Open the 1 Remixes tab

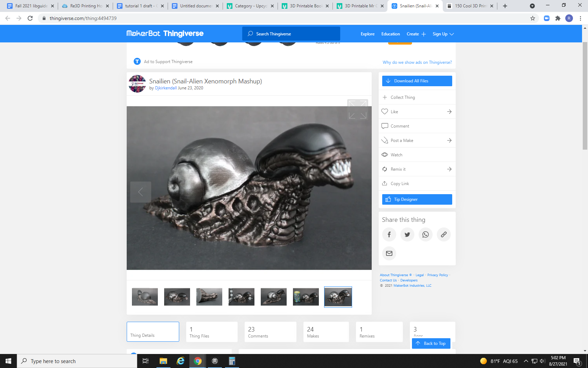[x=379, y=332]
